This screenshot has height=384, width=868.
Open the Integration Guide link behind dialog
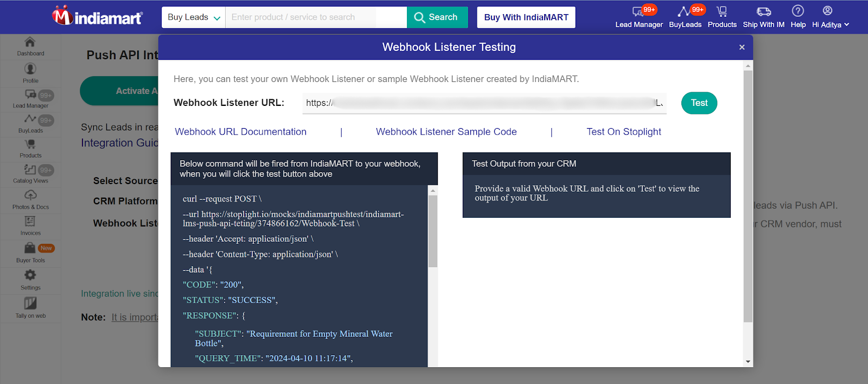coord(120,143)
